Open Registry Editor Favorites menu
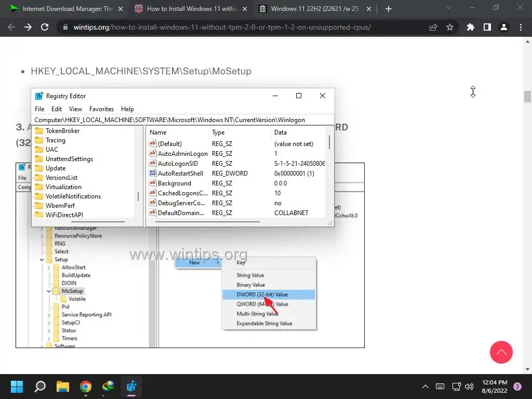The image size is (532, 399). [101, 109]
